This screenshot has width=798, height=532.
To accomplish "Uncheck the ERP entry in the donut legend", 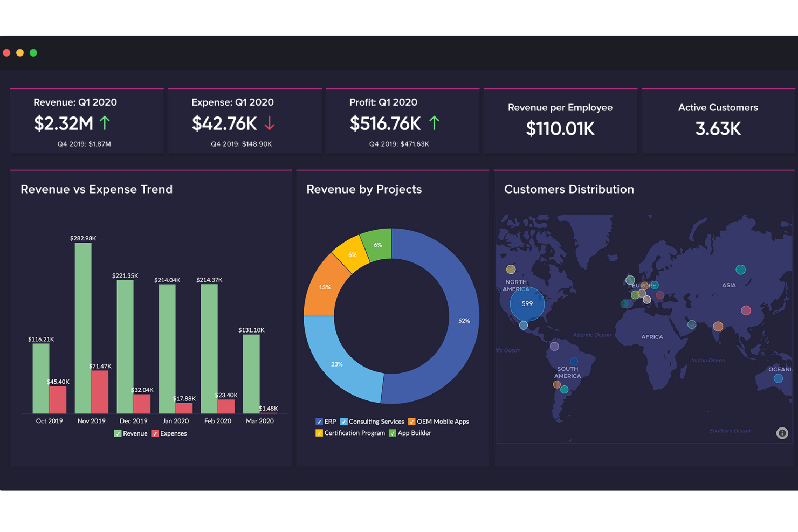I will click(319, 422).
